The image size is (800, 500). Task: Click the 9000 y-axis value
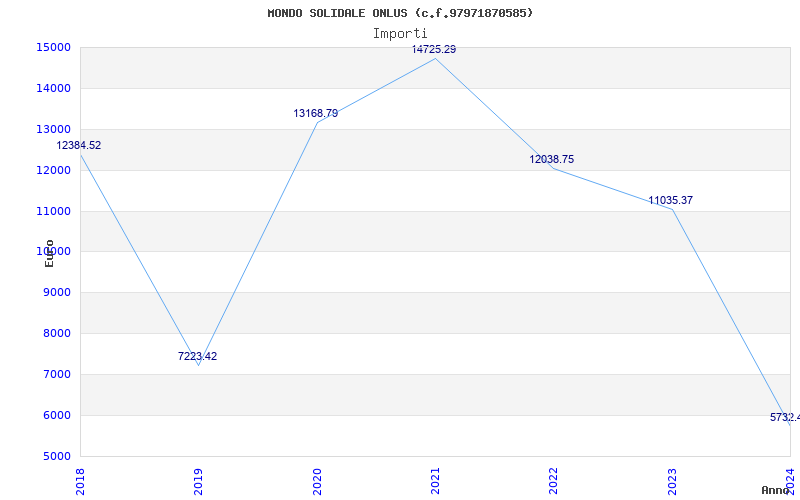(x=56, y=292)
